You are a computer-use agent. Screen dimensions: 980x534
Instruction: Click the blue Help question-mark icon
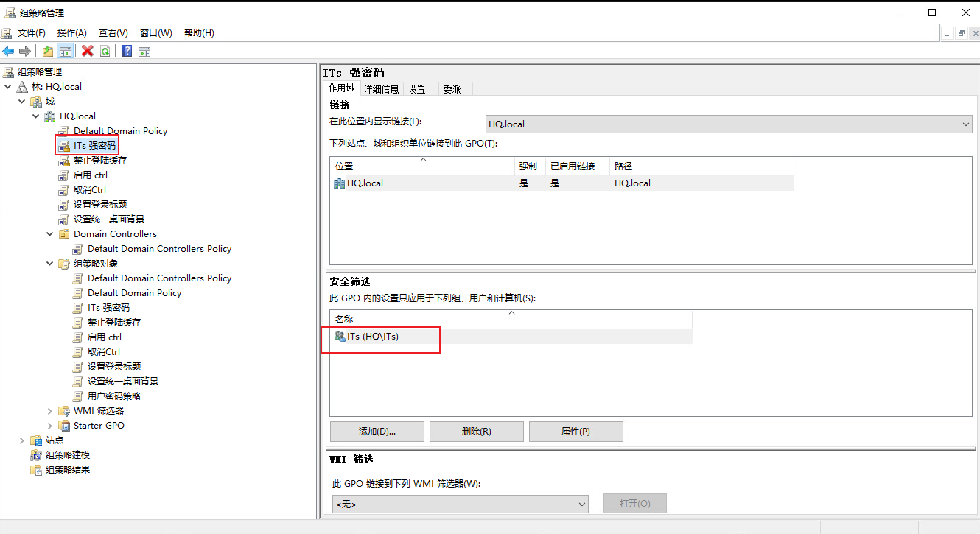(x=127, y=51)
